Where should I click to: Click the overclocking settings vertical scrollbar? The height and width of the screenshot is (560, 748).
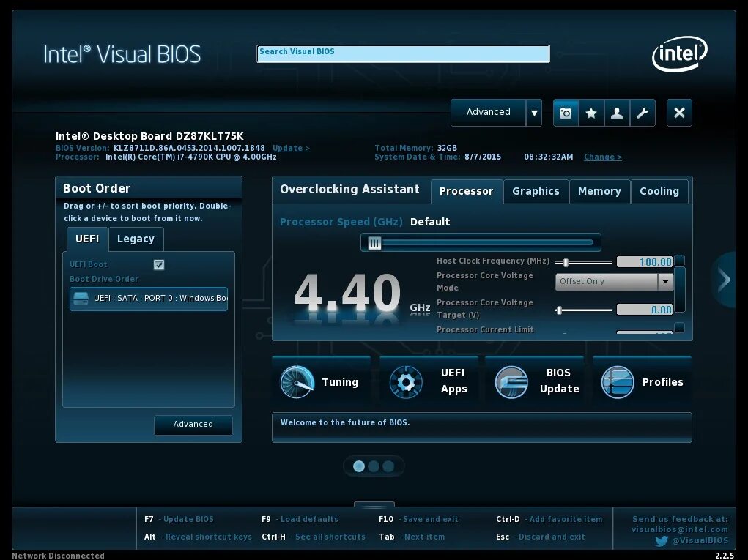pyautogui.click(x=680, y=289)
